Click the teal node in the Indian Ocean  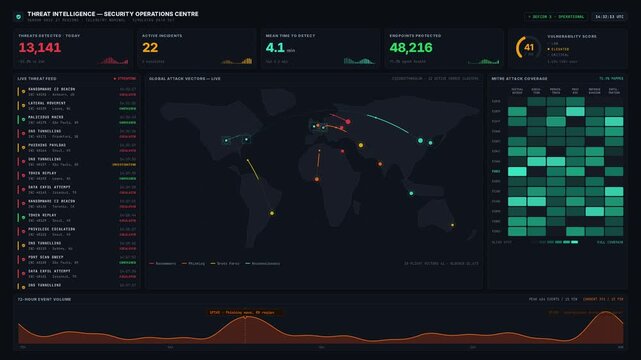(411, 193)
